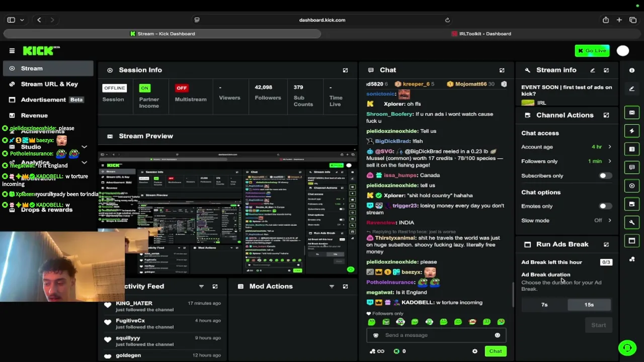This screenshot has height=362, width=644.
Task: Expand the Analytics sidebar section
Action: coord(84,163)
